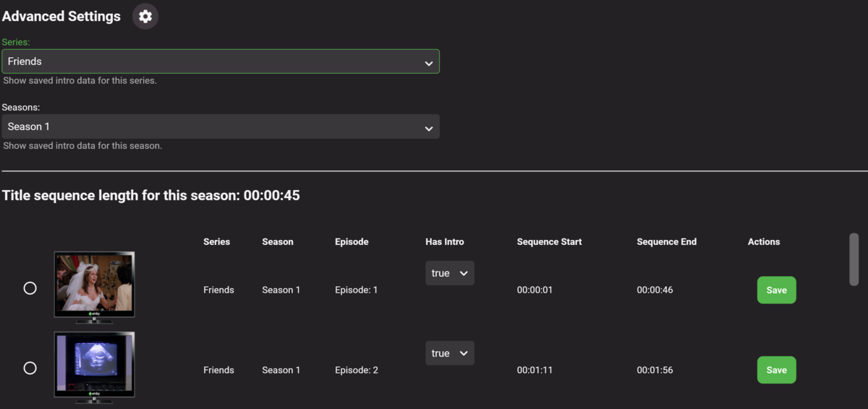The width and height of the screenshot is (868, 409).
Task: Click the Has Intro column header
Action: [x=445, y=242]
